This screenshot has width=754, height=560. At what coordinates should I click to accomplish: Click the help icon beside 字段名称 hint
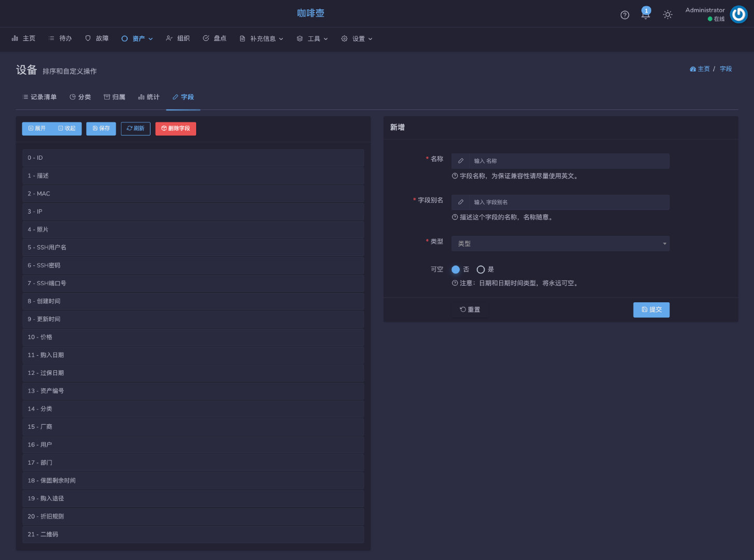click(x=455, y=176)
